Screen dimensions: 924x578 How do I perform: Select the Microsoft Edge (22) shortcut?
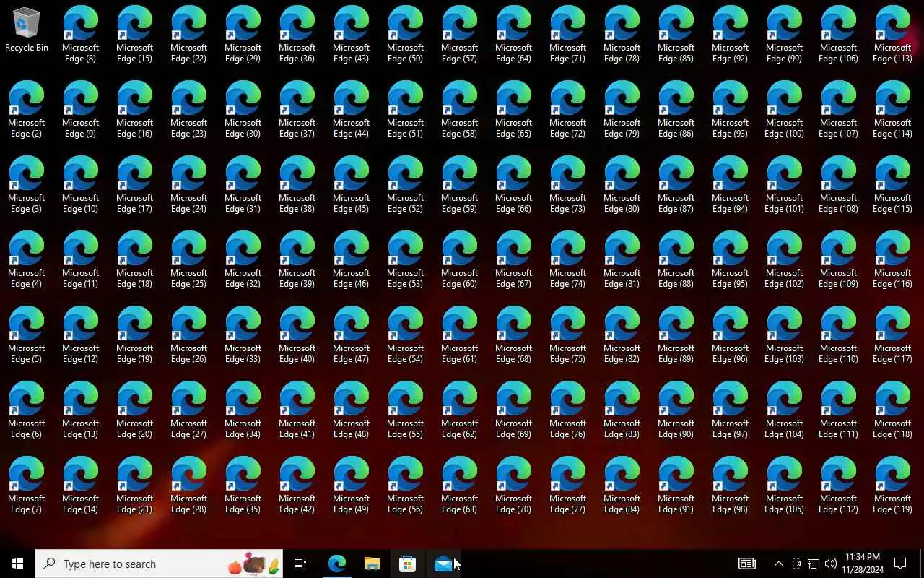pos(189,35)
